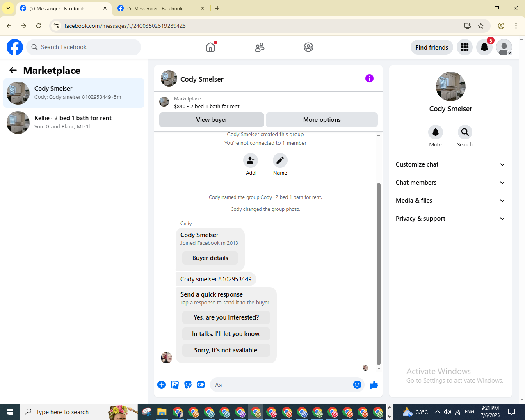The width and height of the screenshot is (525, 420).
Task: Bookmark this page with star icon
Action: [x=481, y=26]
